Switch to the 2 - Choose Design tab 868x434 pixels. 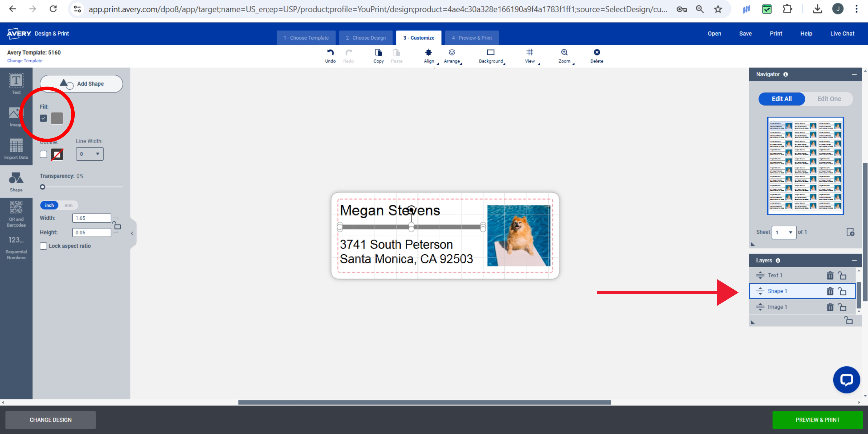[x=366, y=38]
